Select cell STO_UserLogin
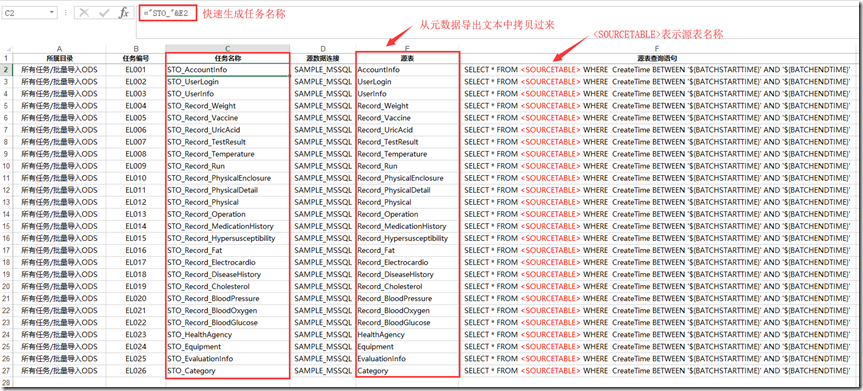 (x=228, y=82)
